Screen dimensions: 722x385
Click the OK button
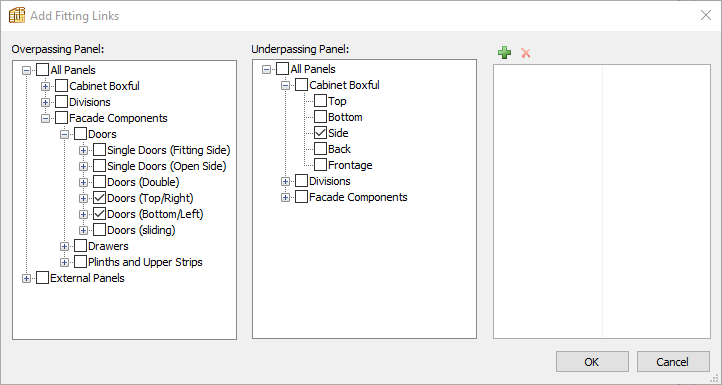pos(592,362)
